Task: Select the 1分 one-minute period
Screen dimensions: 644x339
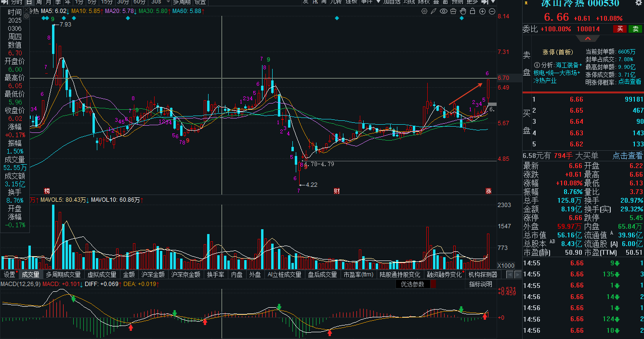Action: 79,2
